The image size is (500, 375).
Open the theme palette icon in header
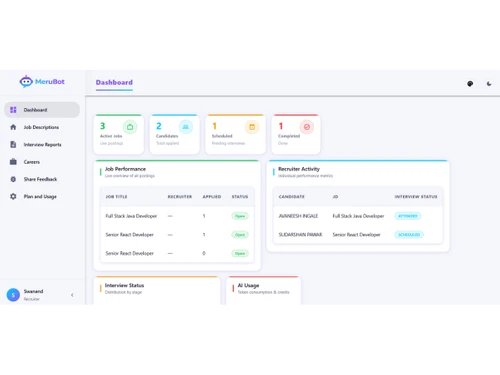point(470,84)
